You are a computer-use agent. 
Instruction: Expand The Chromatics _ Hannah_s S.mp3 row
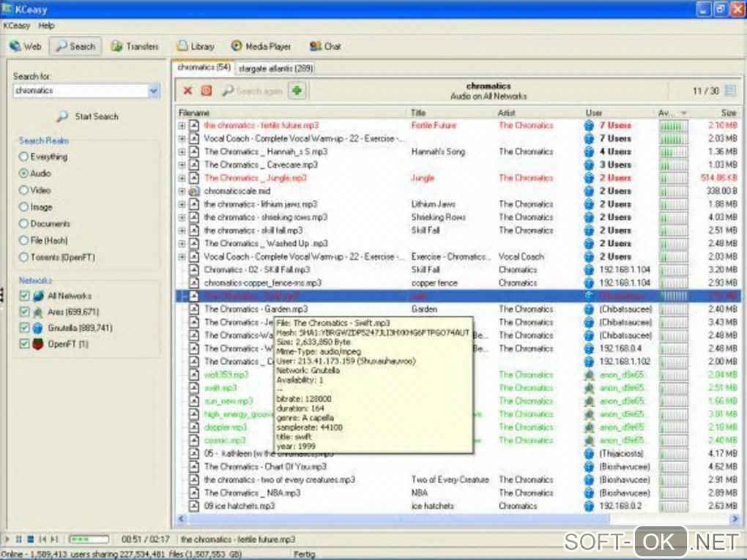coord(182,152)
